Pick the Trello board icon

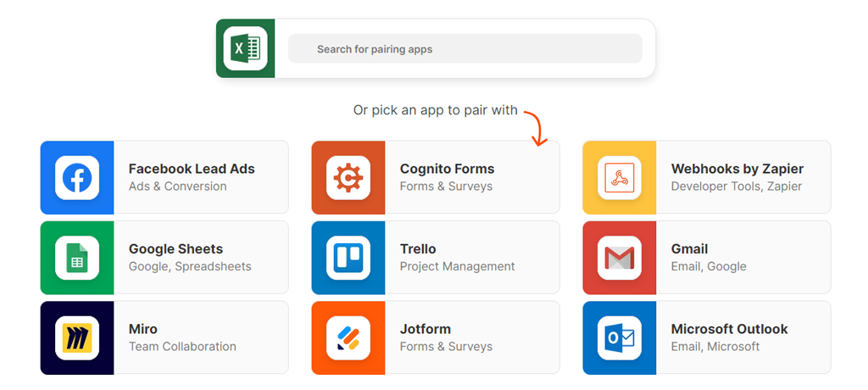tap(348, 258)
